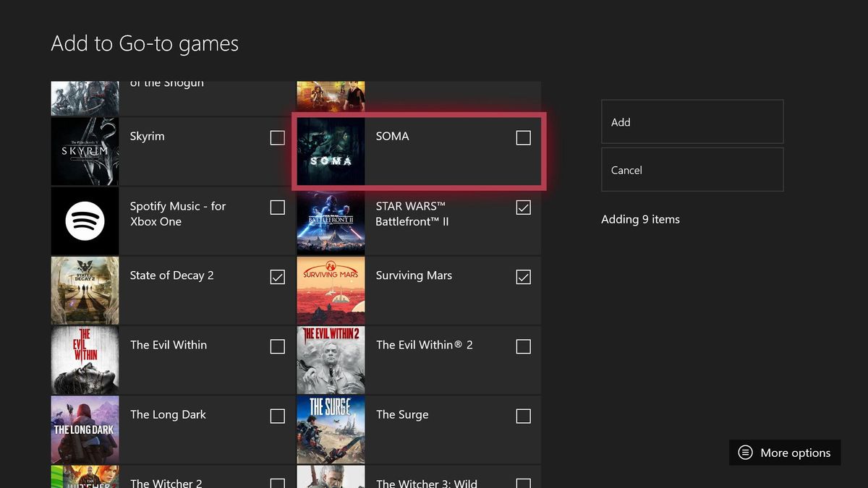The image size is (868, 488).
Task: Check the Skyrim checkbox
Action: point(277,137)
